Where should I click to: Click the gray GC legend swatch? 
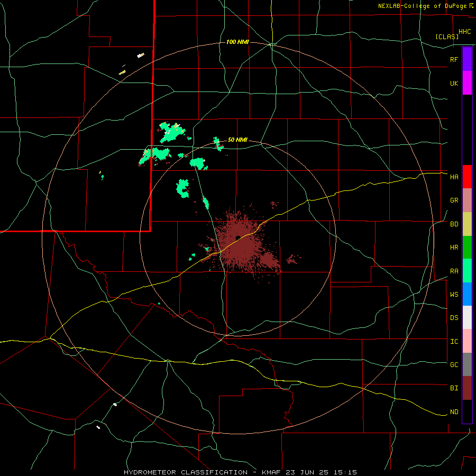[x=467, y=364]
